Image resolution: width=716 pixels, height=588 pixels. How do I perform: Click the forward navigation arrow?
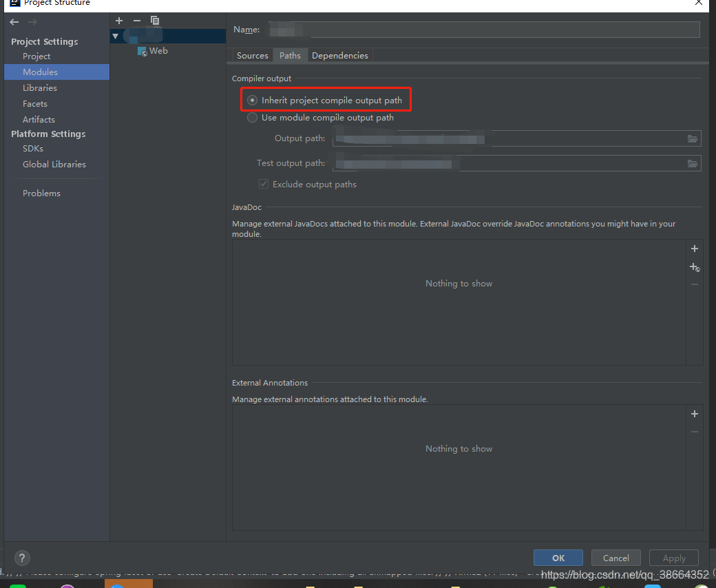32,22
